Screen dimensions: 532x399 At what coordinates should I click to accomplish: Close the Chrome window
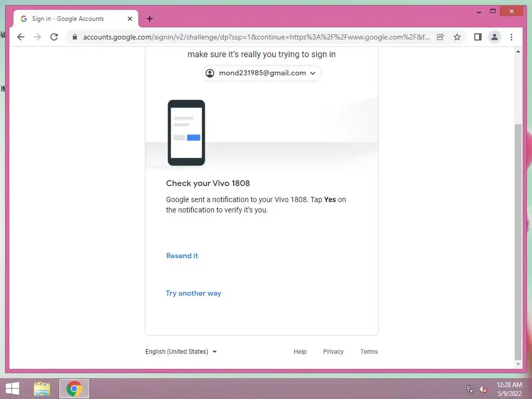click(x=512, y=11)
